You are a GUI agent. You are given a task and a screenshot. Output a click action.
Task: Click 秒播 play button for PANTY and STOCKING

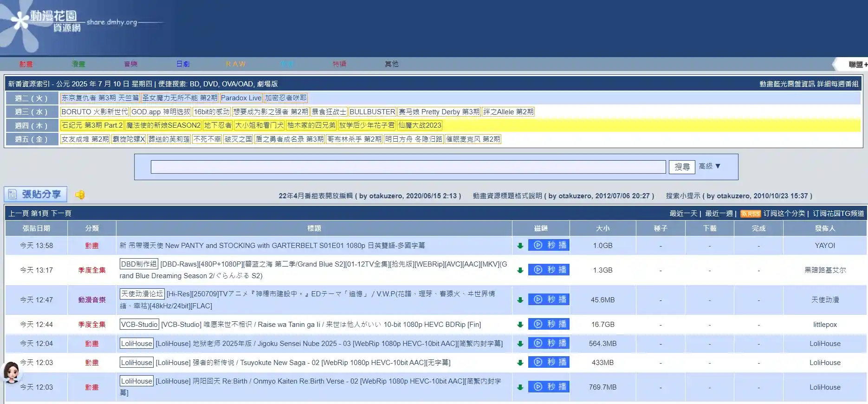click(549, 245)
